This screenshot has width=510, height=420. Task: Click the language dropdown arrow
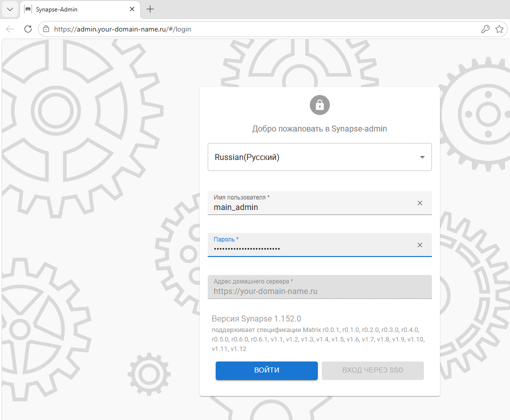tap(422, 157)
